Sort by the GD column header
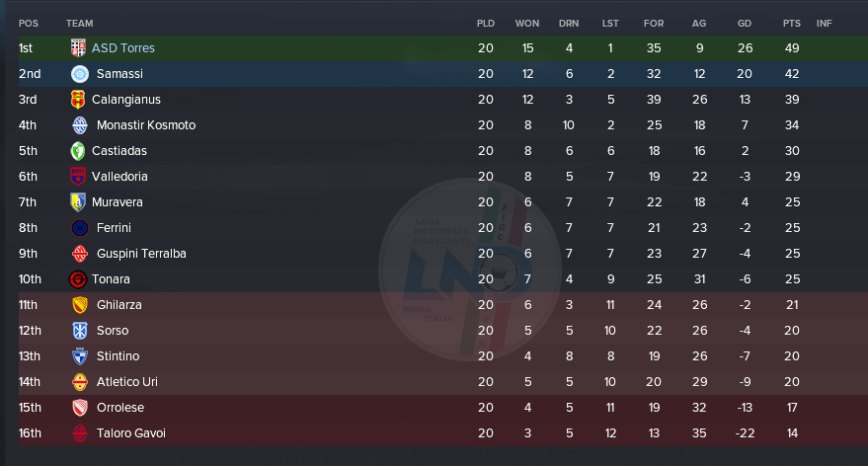Viewport: 868px width, 466px height. coord(745,24)
